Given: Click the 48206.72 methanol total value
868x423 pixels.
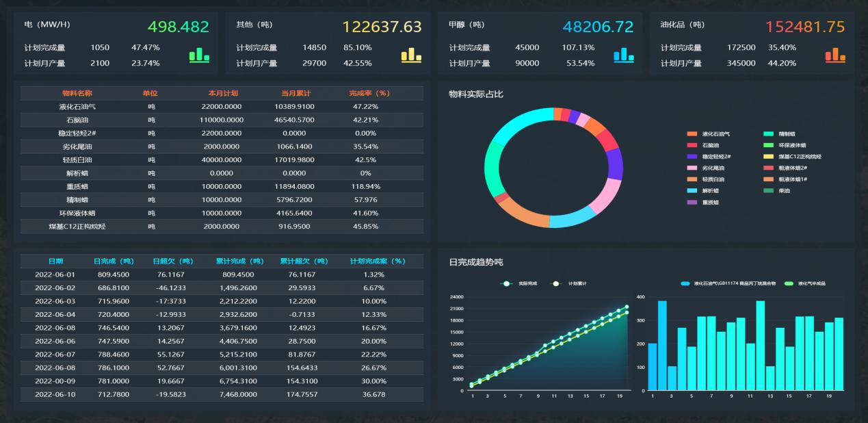Looking at the screenshot, I should click(597, 27).
